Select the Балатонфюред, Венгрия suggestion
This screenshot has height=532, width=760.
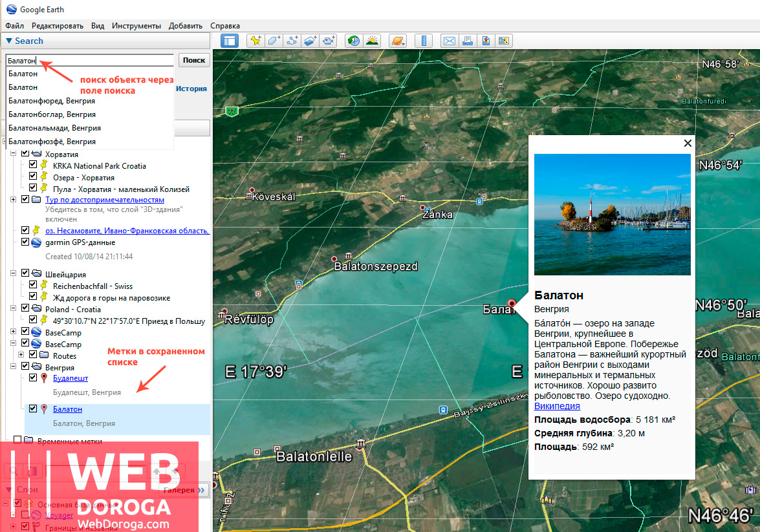tap(90, 101)
